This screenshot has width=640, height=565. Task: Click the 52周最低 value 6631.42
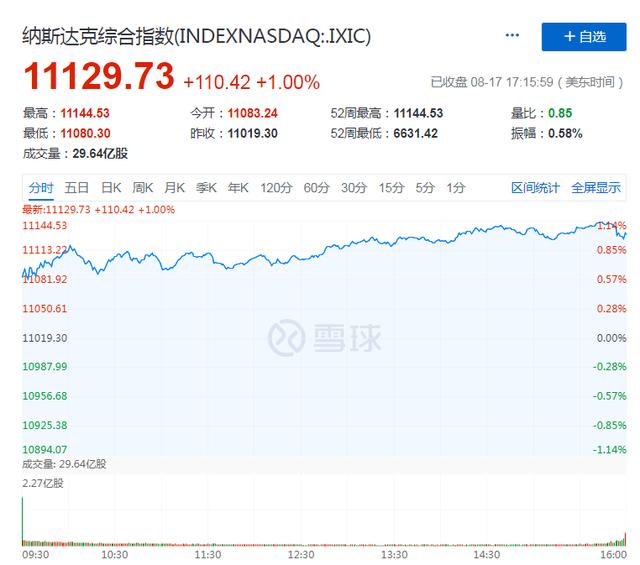point(416,133)
